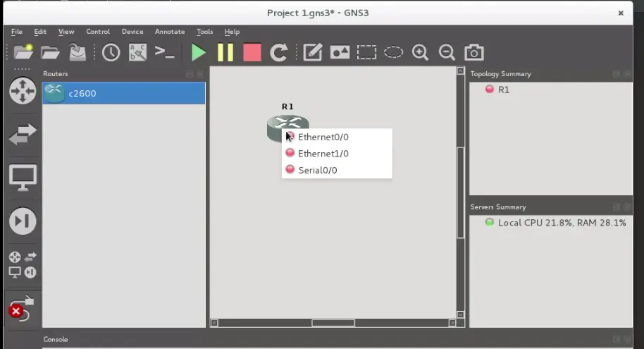Click the Add a note icon
This screenshot has height=349, width=644.
(x=313, y=53)
